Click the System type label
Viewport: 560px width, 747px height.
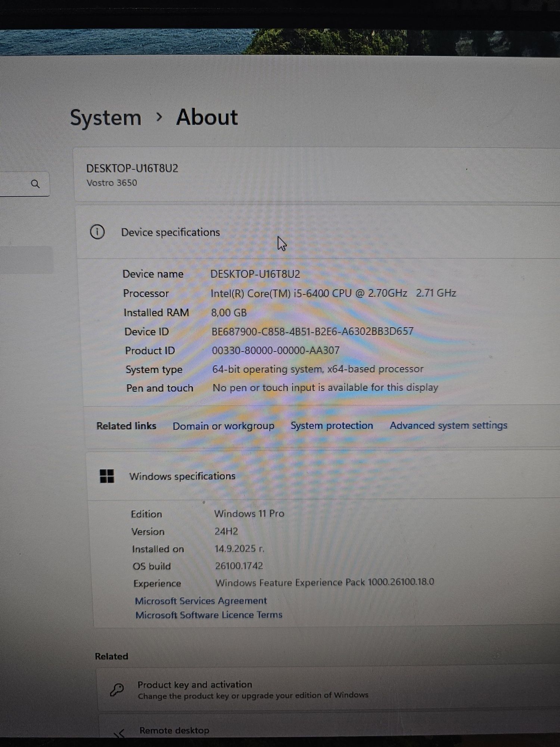click(154, 369)
